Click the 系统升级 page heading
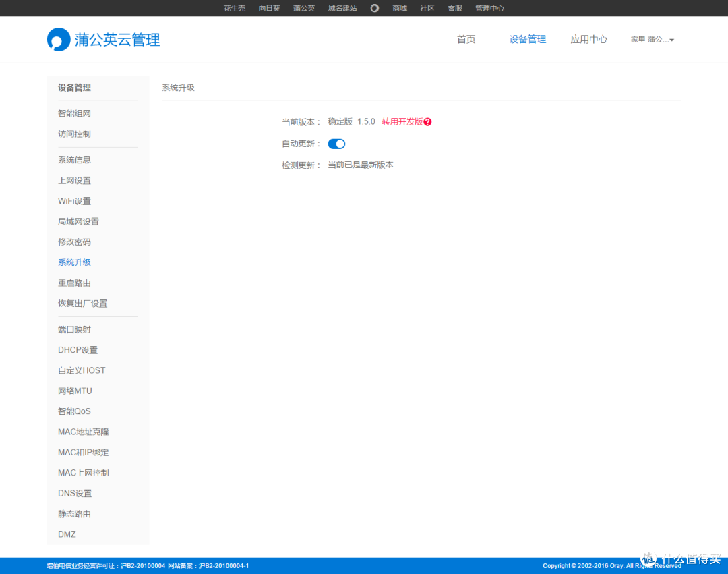This screenshot has width=728, height=574. coord(178,88)
